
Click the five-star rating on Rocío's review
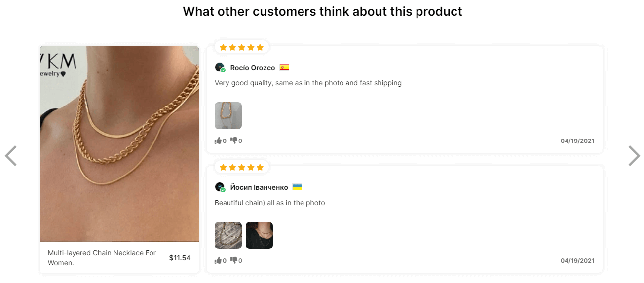click(241, 47)
